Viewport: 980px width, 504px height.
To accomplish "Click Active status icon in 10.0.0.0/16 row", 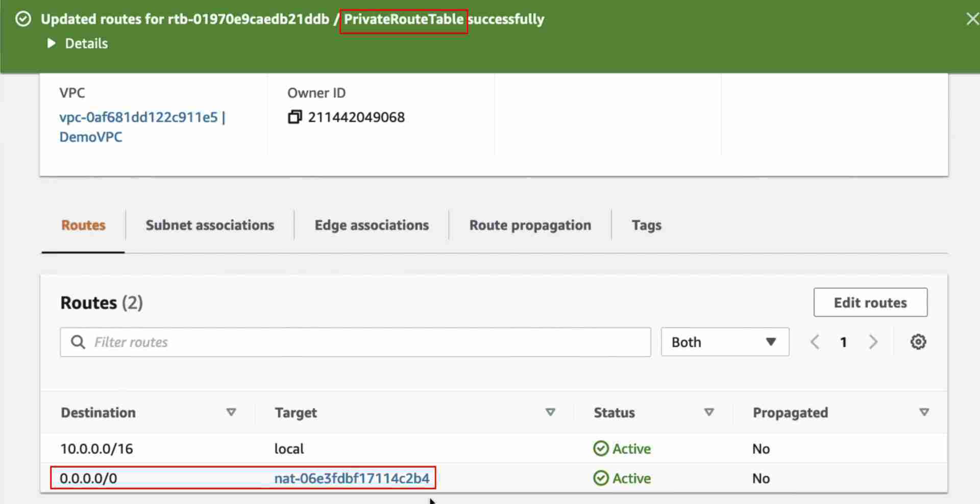I will [601, 448].
